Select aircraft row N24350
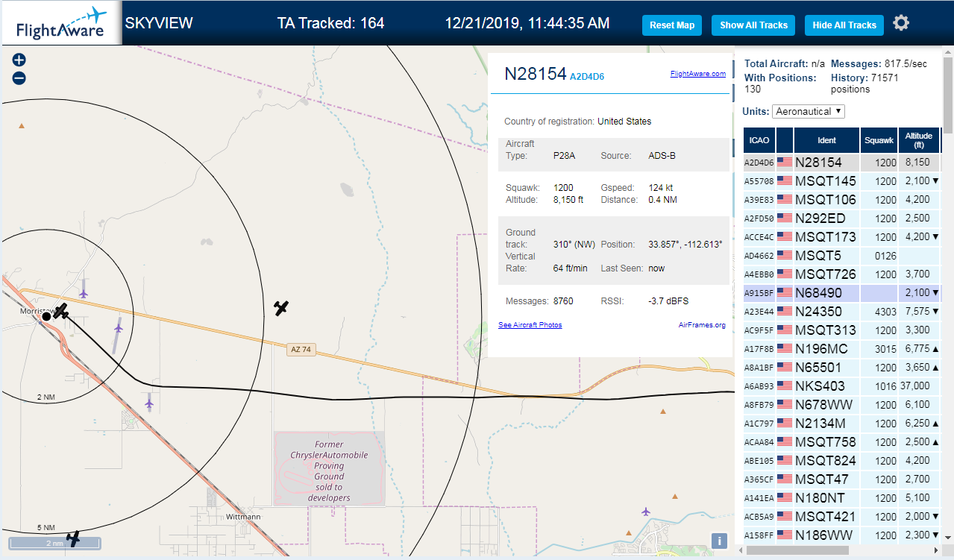The image size is (954, 560). (841, 312)
